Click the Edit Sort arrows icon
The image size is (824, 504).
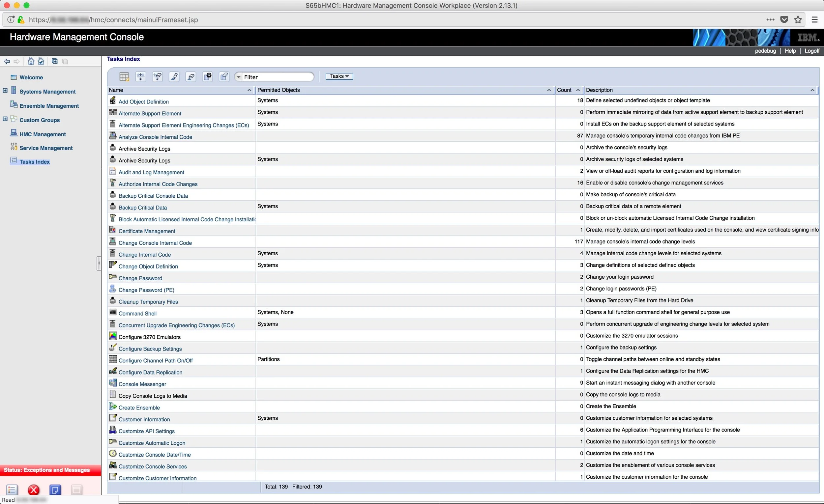point(141,77)
